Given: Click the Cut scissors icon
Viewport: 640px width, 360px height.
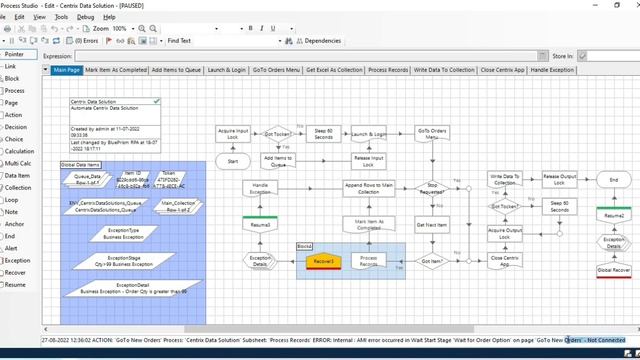Looking at the screenshot, I should click(x=21, y=29).
